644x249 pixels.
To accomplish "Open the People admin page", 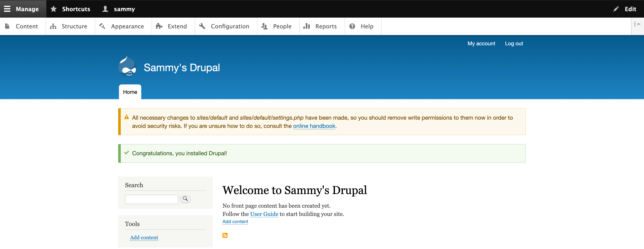I will click(278, 26).
